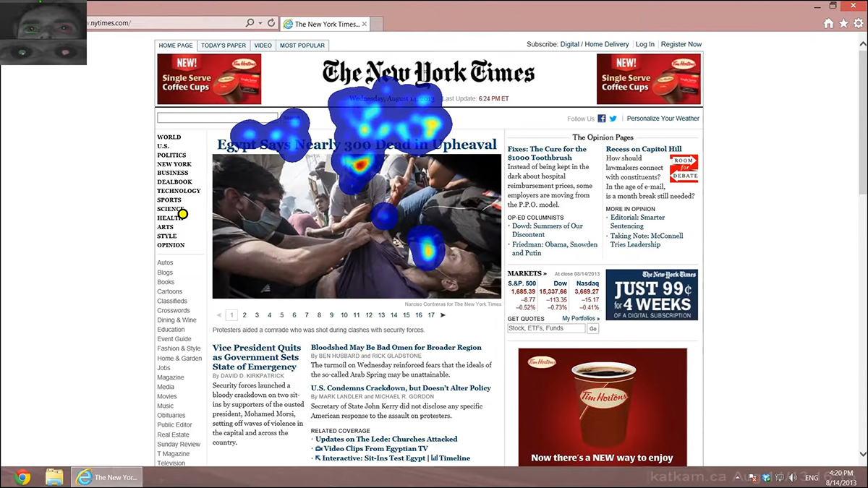The width and height of the screenshot is (868, 488).
Task: Open the NYT Twitter follow icon
Action: [x=613, y=119]
